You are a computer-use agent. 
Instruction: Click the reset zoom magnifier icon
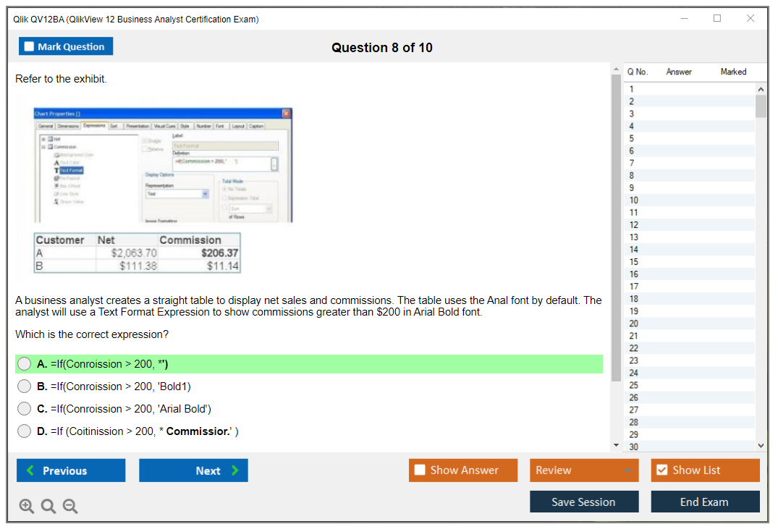(48, 507)
